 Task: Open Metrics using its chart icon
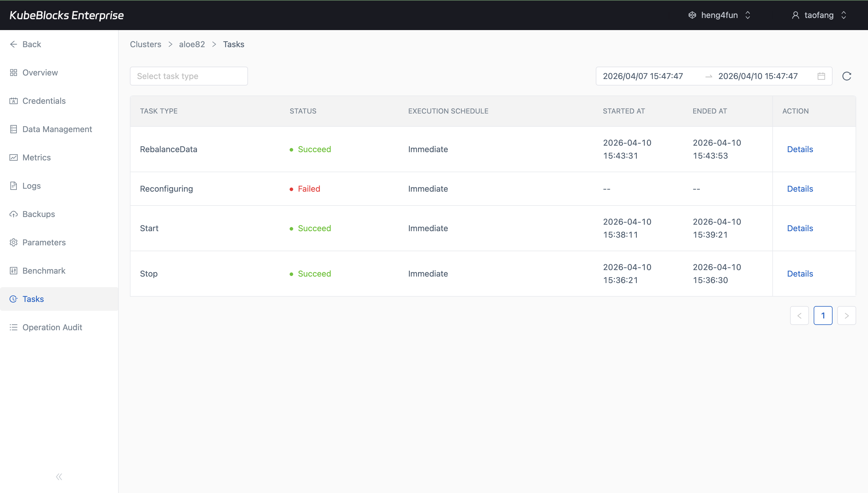pyautogui.click(x=14, y=157)
